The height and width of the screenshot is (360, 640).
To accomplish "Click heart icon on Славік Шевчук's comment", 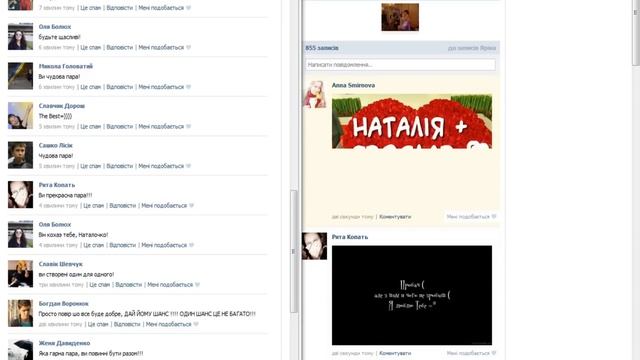I will click(198, 285).
